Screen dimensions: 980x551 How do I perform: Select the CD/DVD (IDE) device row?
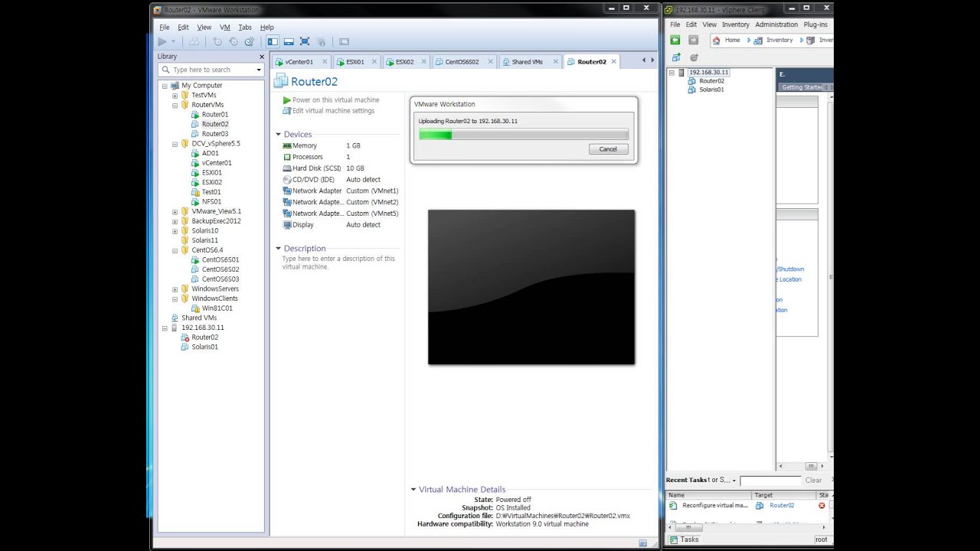click(x=341, y=180)
